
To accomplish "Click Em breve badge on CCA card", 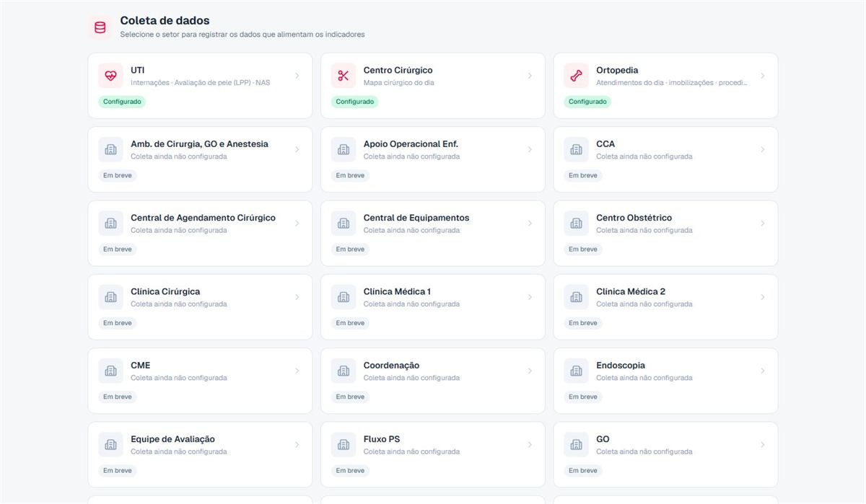I will coord(583,175).
